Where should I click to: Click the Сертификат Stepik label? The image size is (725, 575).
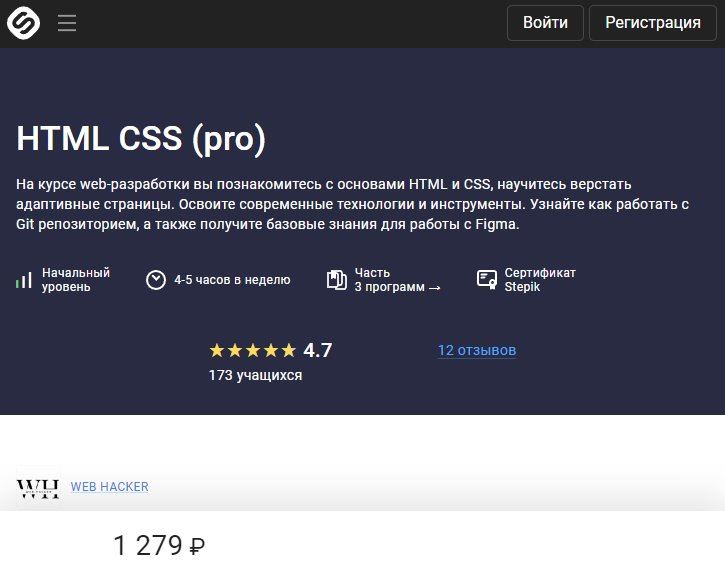(x=540, y=280)
